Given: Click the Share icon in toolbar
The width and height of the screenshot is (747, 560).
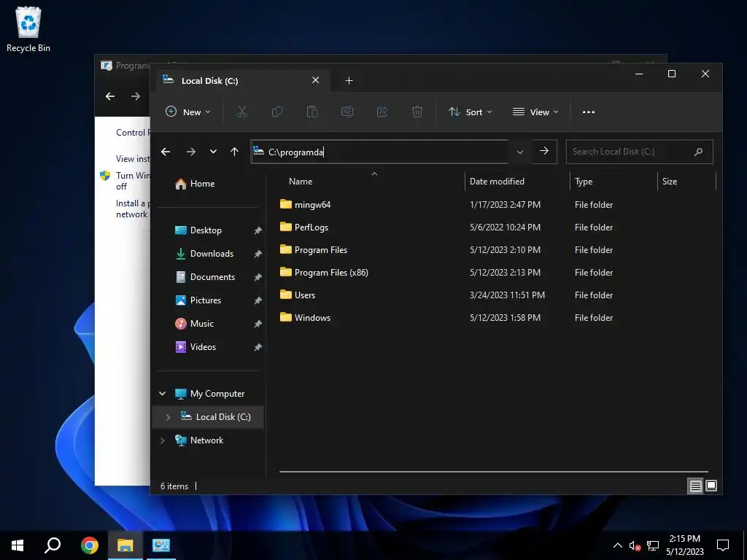Looking at the screenshot, I should tap(382, 112).
